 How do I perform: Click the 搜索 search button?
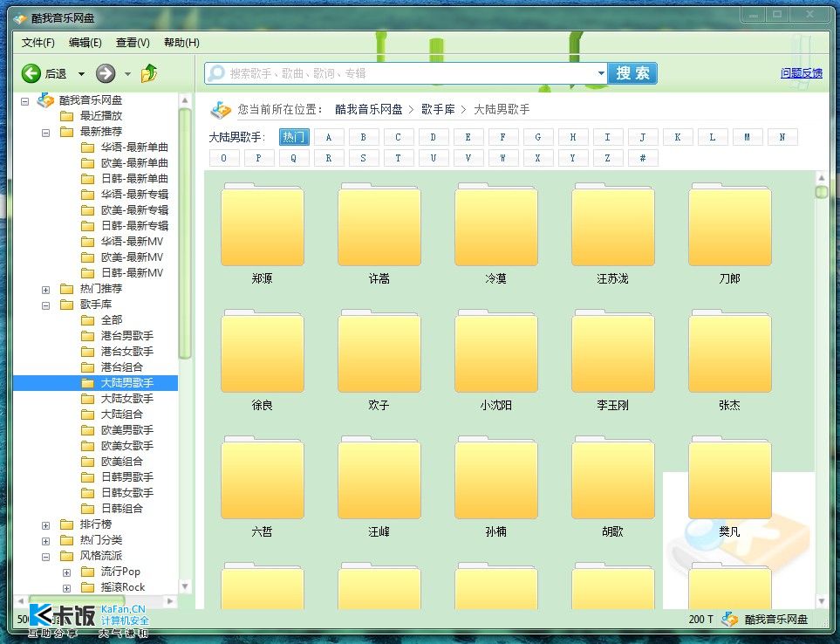(x=632, y=73)
